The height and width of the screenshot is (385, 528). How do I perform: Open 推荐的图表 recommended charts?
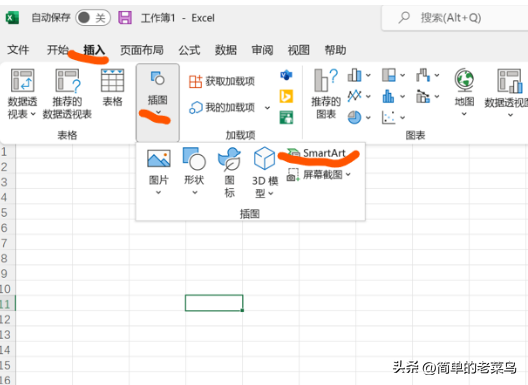(326, 93)
